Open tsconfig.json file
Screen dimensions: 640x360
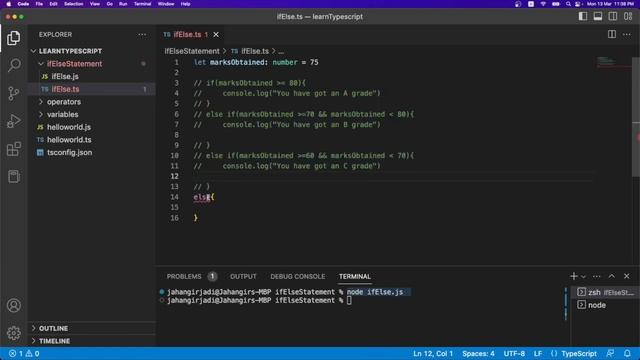pos(92,152)
